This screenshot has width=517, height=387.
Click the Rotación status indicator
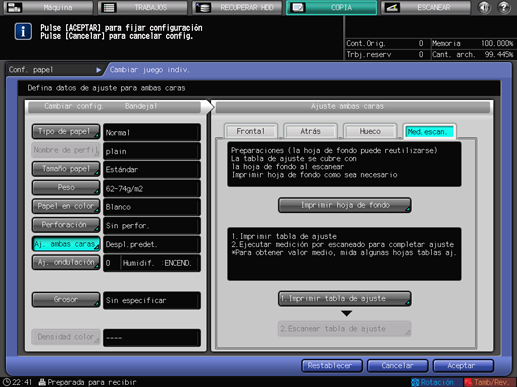coord(436,382)
